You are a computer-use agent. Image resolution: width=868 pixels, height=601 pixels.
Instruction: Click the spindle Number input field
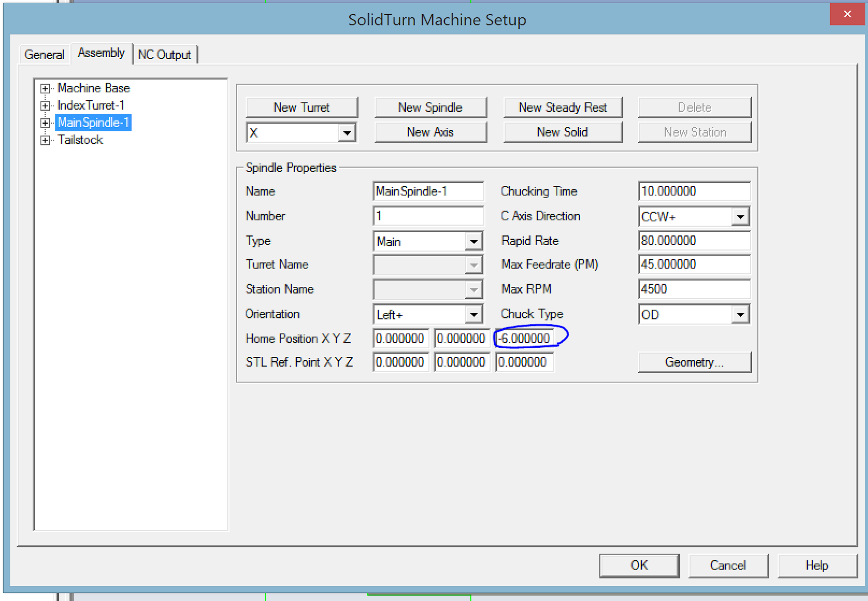pos(429,216)
